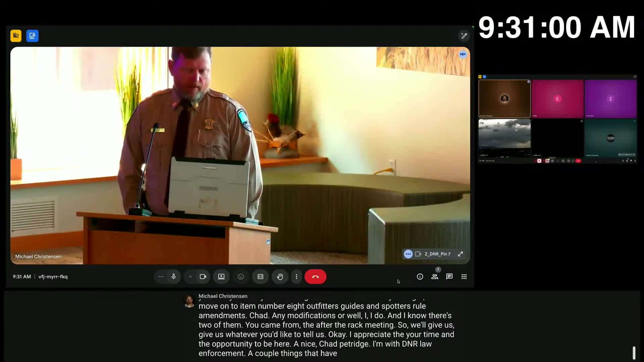The image size is (644, 362).
Task: Leave the call with red hang-up button
Action: (x=315, y=277)
